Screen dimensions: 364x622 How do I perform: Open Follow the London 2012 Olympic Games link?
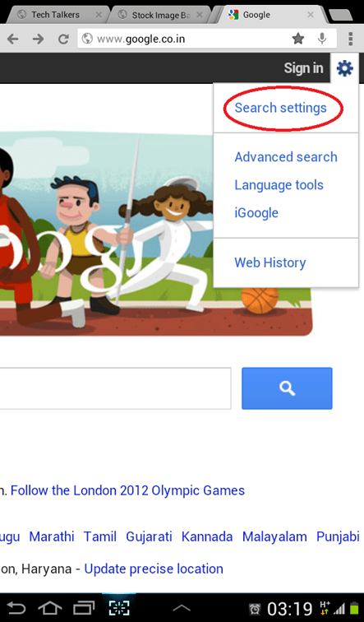point(127,490)
